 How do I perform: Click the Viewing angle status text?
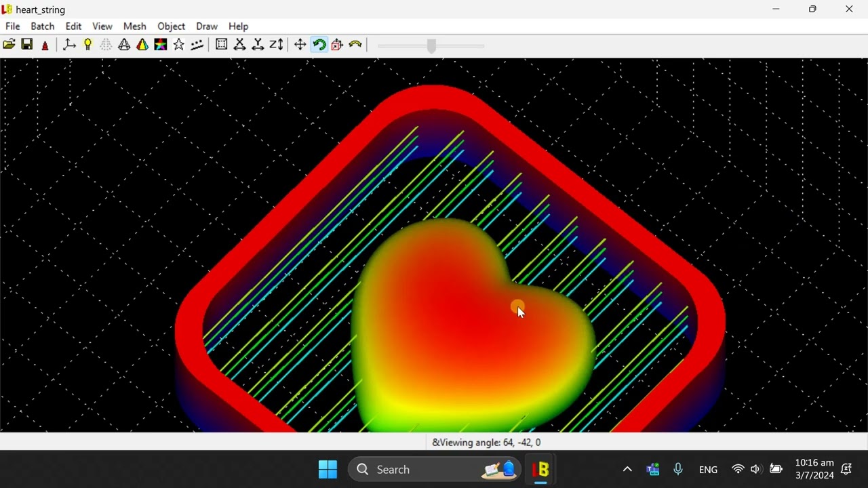coord(487,443)
